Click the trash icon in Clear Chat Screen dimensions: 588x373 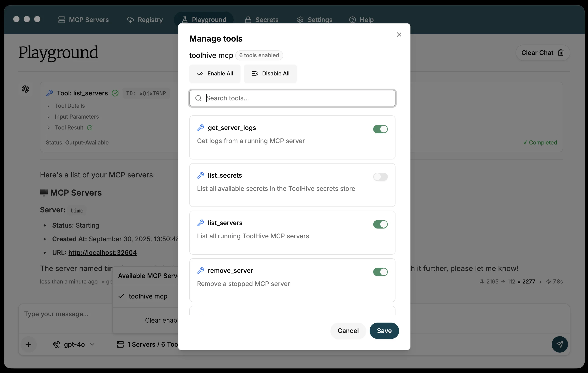coord(561,53)
